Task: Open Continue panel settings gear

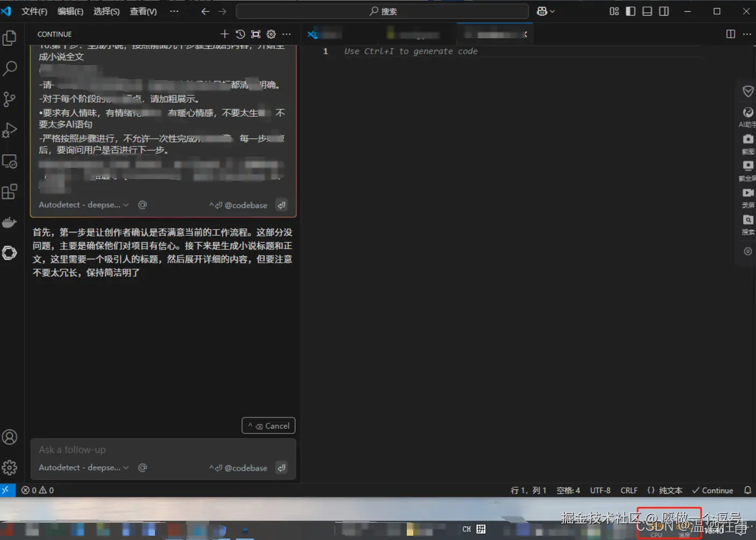Action: pos(271,34)
